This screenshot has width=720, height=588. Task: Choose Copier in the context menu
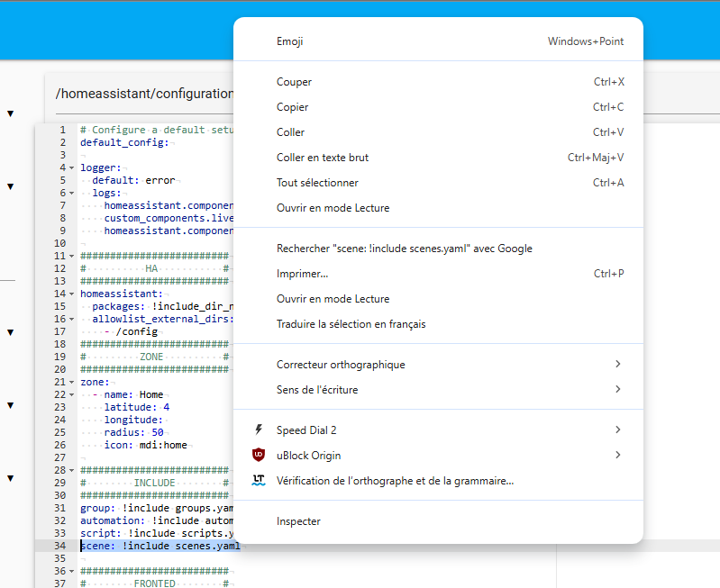292,107
